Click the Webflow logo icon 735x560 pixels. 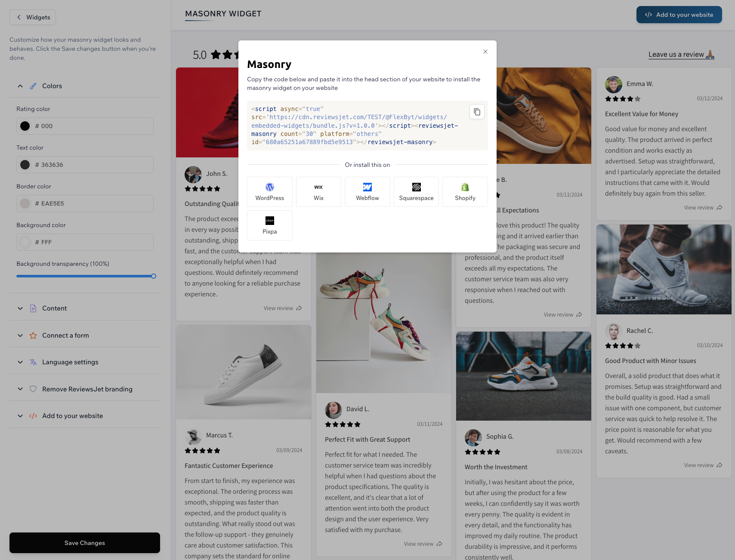click(367, 187)
